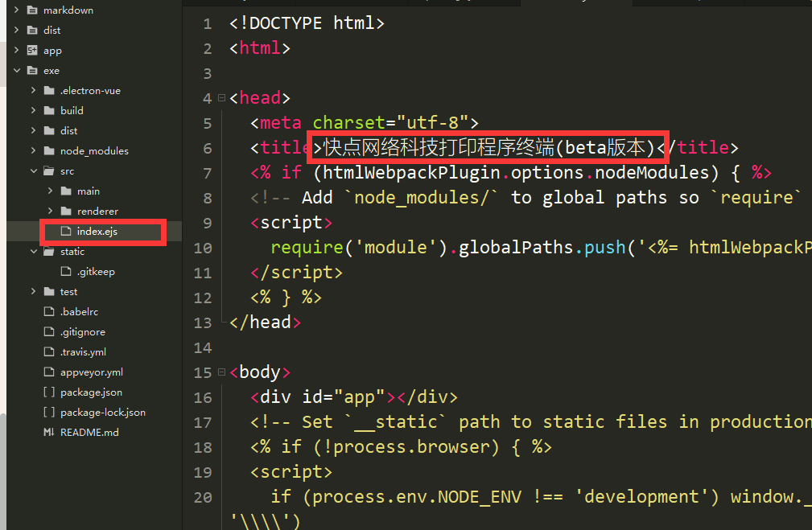The image size is (812, 530).
Task: Collapse the src folder arrow
Action: [34, 171]
